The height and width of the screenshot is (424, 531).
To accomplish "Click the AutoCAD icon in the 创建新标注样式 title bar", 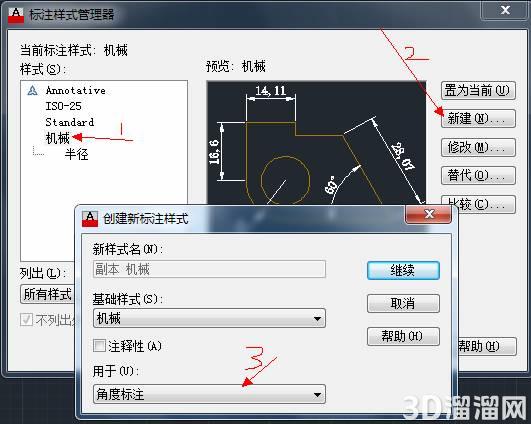I will click(x=90, y=219).
